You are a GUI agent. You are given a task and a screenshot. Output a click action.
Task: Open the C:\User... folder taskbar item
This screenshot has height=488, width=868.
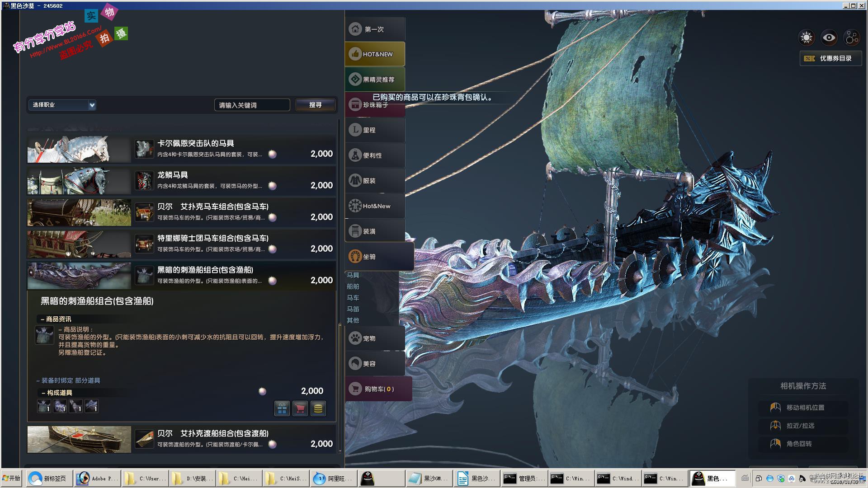tap(144, 478)
